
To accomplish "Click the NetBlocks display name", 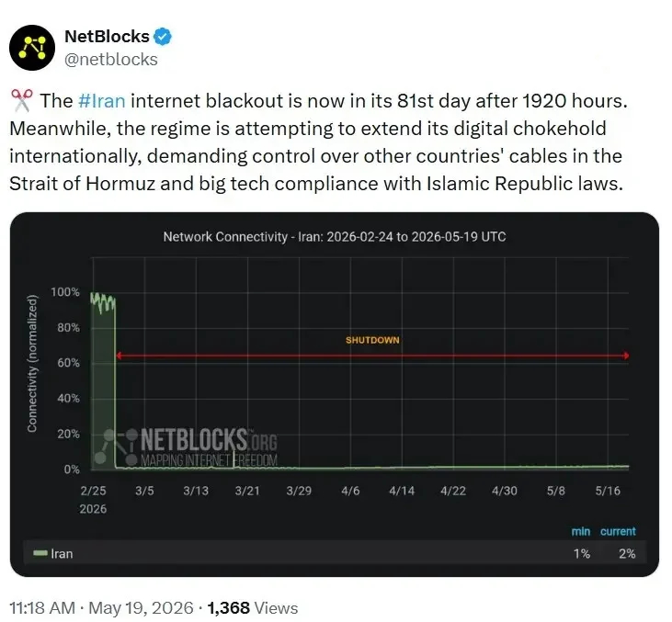I will (107, 37).
